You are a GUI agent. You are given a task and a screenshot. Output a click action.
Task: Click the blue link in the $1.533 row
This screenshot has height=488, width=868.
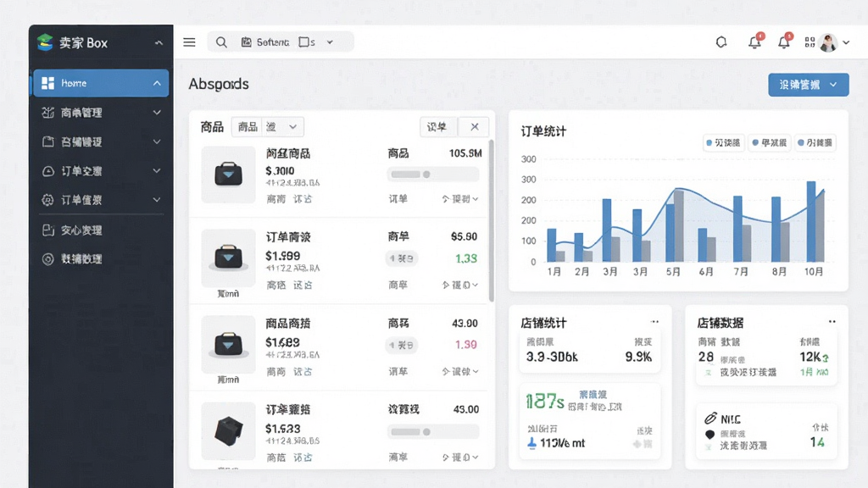click(x=303, y=457)
